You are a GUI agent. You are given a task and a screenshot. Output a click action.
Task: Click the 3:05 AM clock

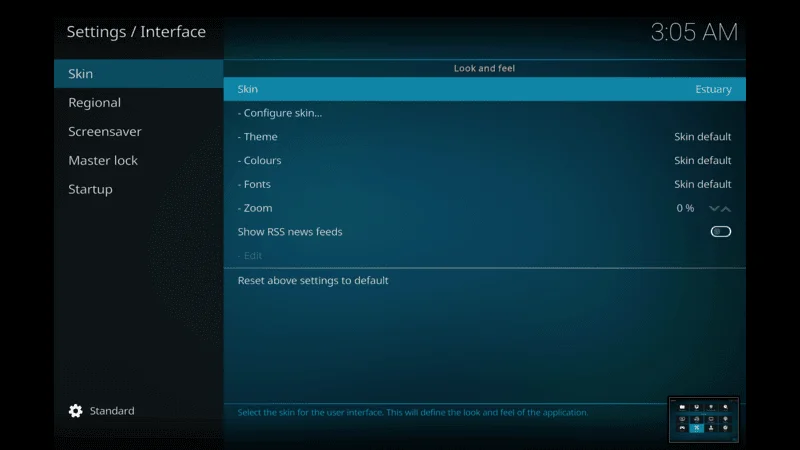point(694,32)
